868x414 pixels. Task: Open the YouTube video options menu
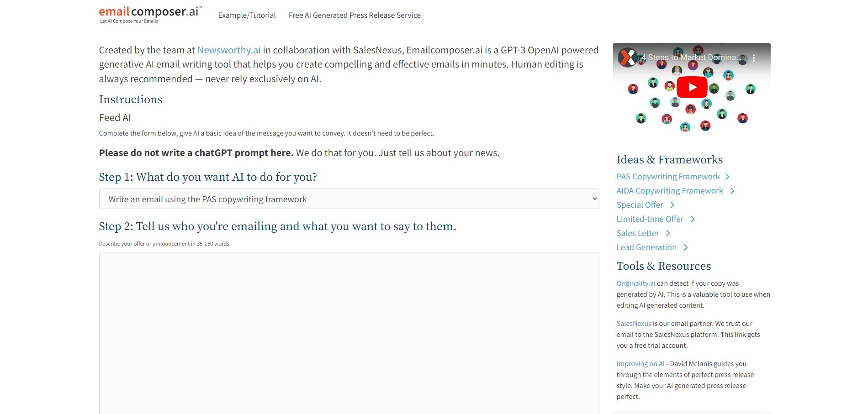(x=753, y=58)
